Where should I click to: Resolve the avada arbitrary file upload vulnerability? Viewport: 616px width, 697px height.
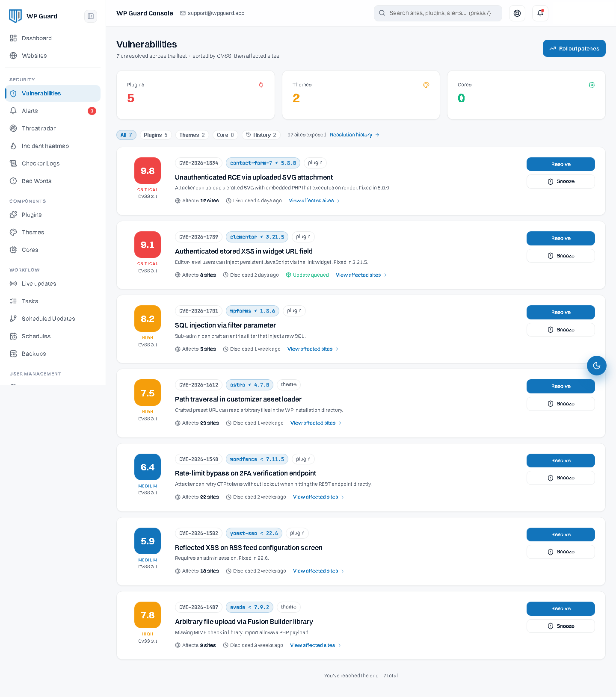coord(560,608)
